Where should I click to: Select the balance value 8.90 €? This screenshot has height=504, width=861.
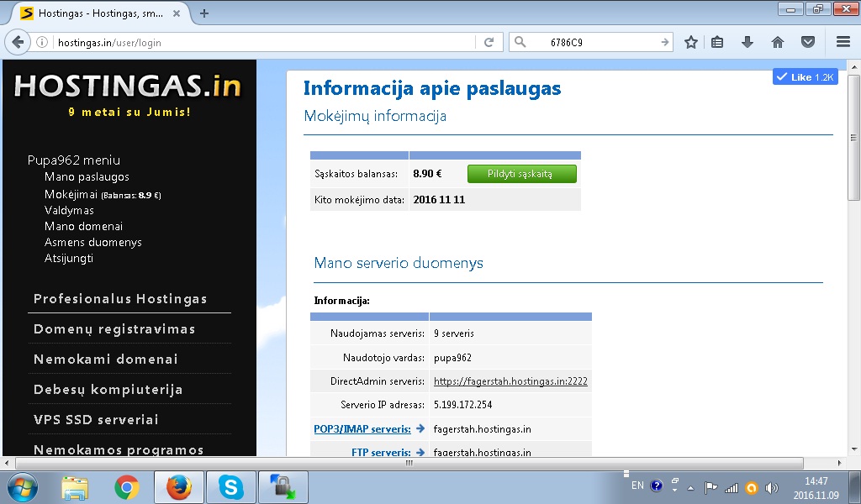(427, 174)
